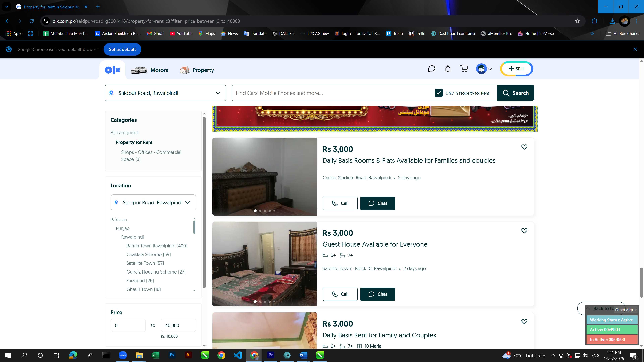The image size is (644, 362).
Task: Open the Guest House listing thumbnail
Action: (264, 264)
